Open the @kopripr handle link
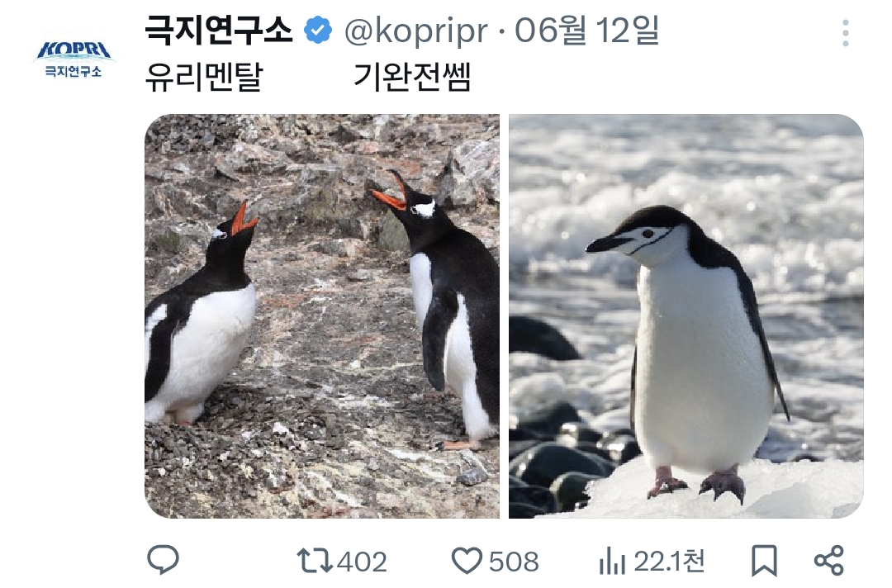The width and height of the screenshot is (892, 588). 415,31
